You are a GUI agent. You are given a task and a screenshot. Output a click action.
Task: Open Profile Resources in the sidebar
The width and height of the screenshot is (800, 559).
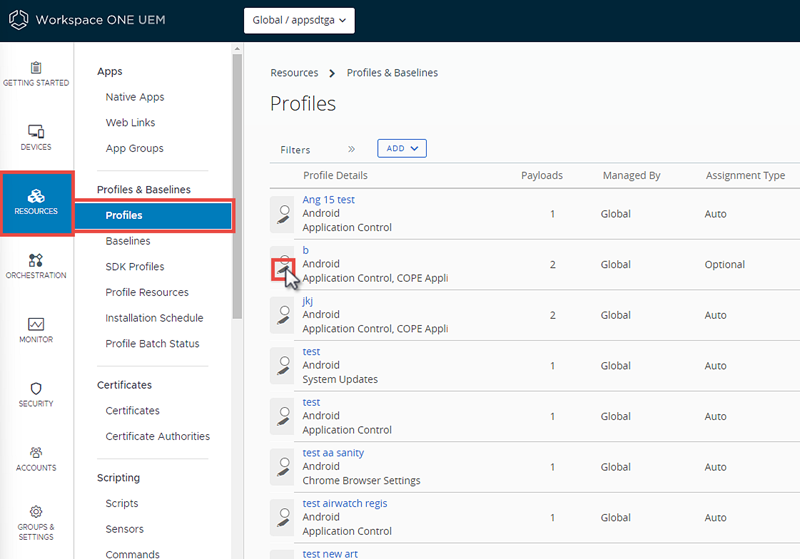147,292
